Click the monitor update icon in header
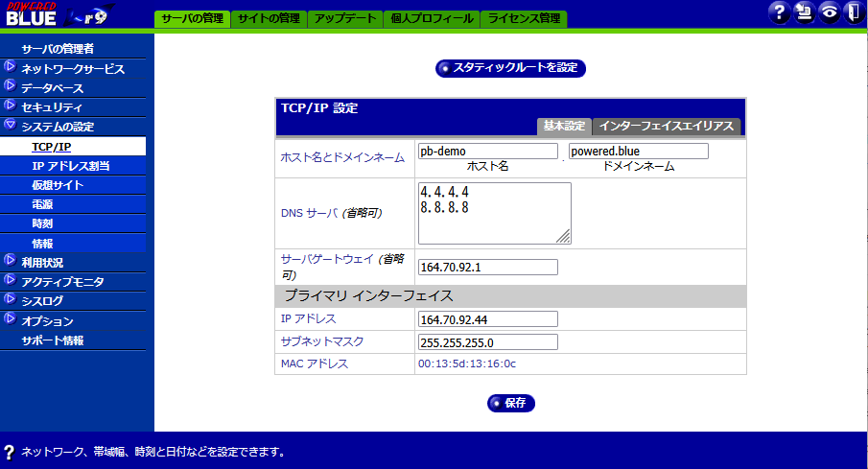The width and height of the screenshot is (868, 469). tap(805, 12)
